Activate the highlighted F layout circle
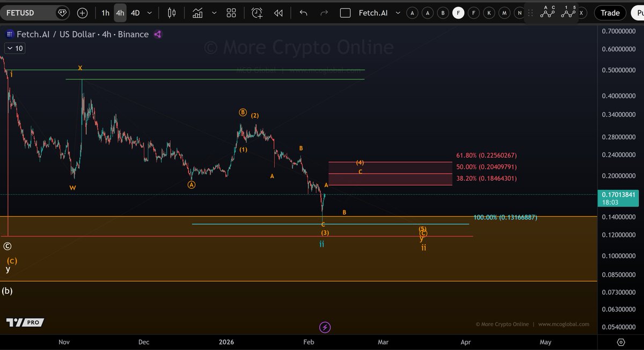Screen dimensions: 644x350 [458, 13]
